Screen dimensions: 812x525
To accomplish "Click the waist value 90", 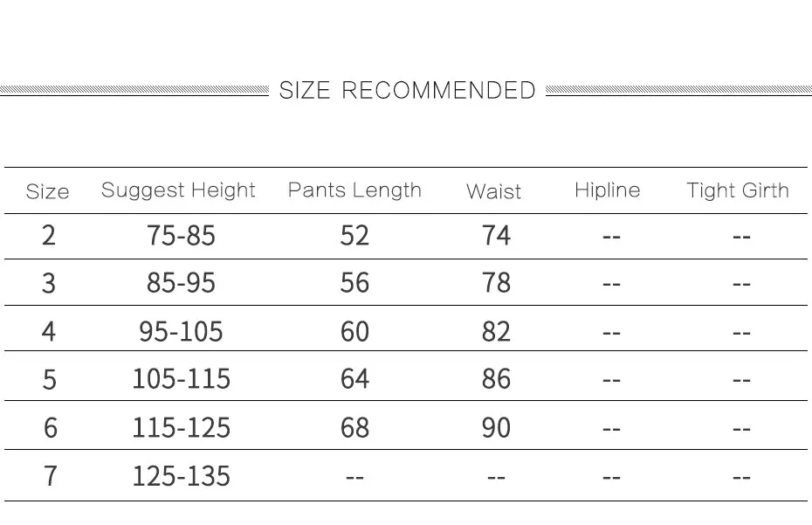I will [x=496, y=428].
